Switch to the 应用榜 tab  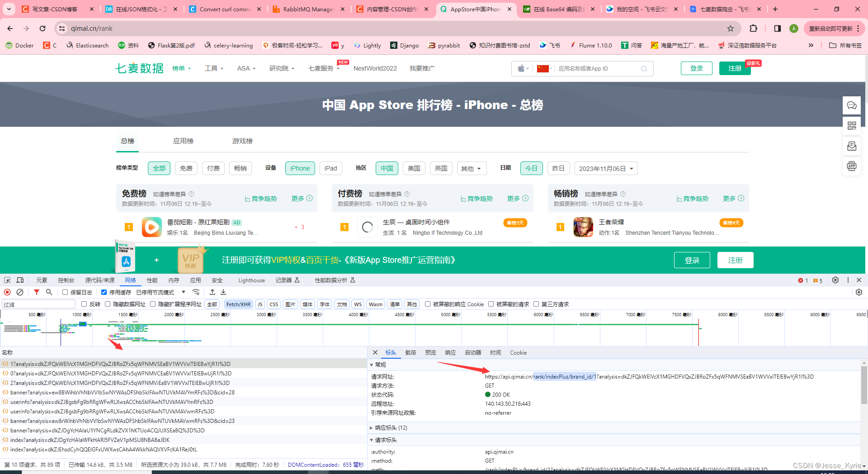[x=183, y=141]
